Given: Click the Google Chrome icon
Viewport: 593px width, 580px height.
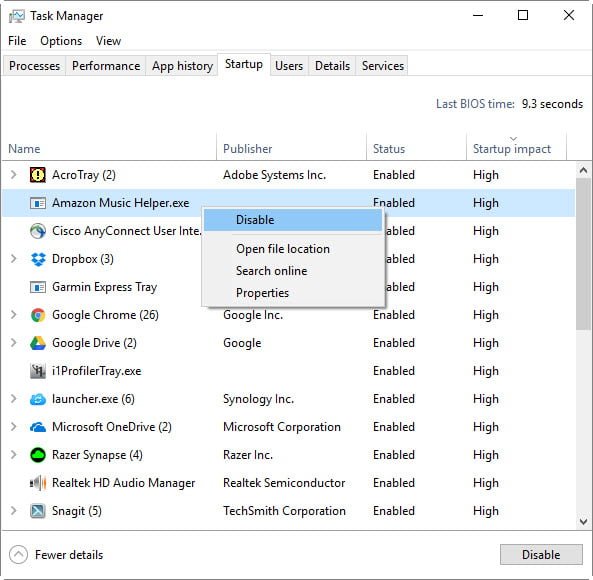Looking at the screenshot, I should pyautogui.click(x=38, y=315).
